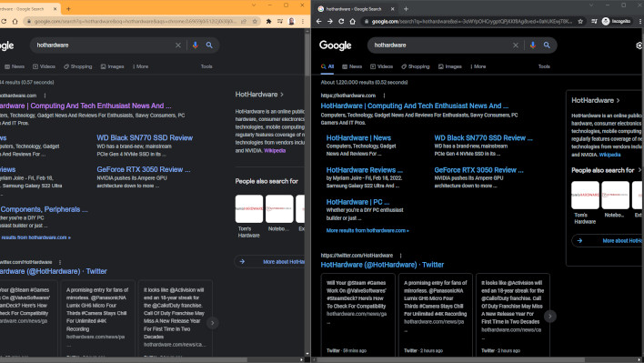The height and width of the screenshot is (363, 644).
Task: Click the left window vertical scrollbar
Action: (307, 54)
